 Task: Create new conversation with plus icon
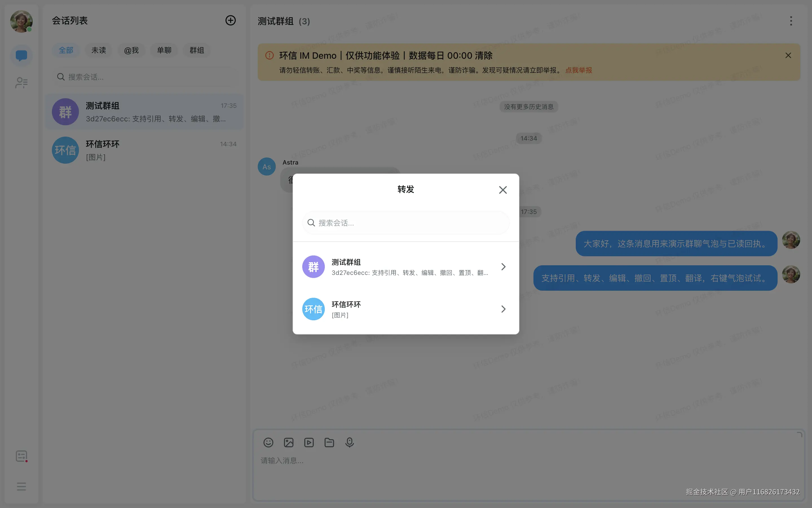(x=231, y=21)
